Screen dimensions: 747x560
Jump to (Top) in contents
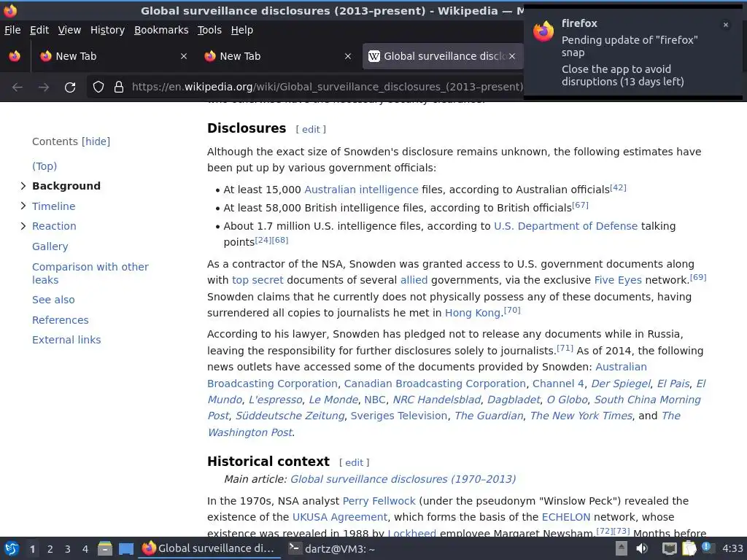(44, 166)
